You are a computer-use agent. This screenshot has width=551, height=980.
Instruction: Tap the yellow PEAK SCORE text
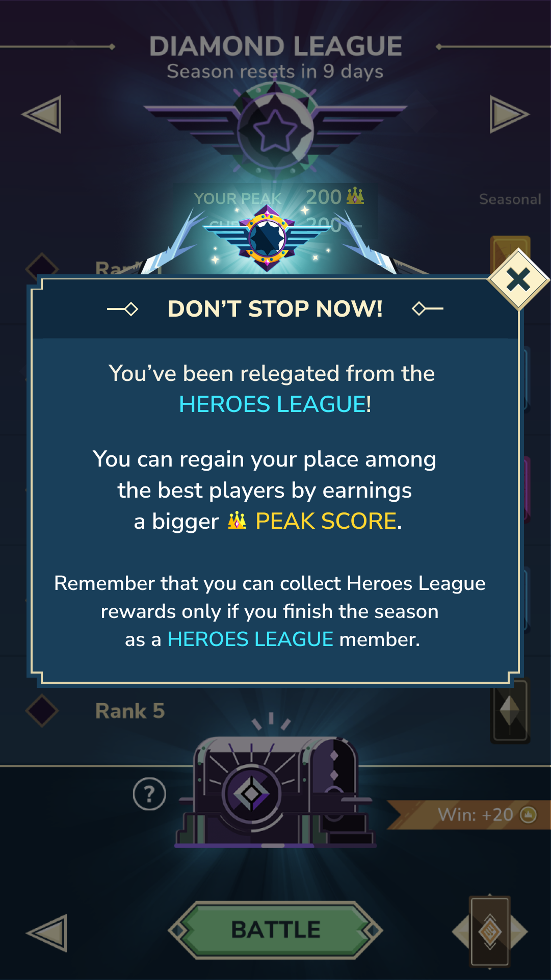pyautogui.click(x=326, y=521)
